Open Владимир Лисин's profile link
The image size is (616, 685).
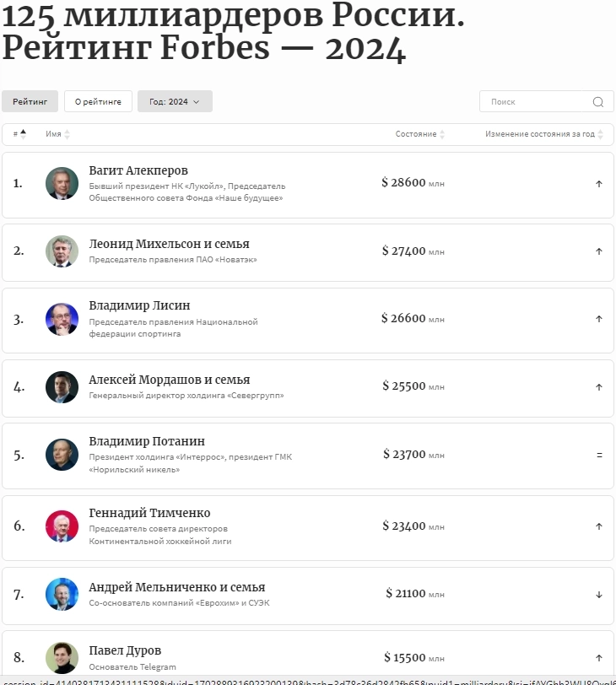(x=139, y=305)
